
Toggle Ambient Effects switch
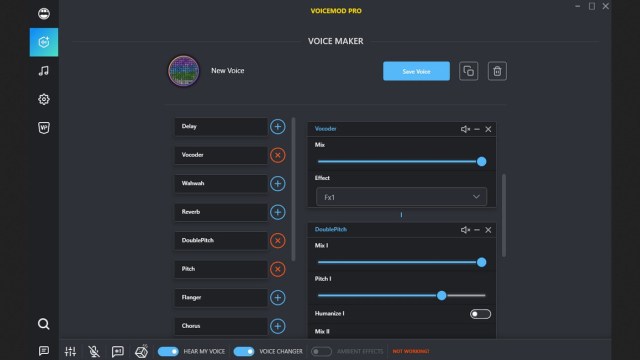(321, 351)
